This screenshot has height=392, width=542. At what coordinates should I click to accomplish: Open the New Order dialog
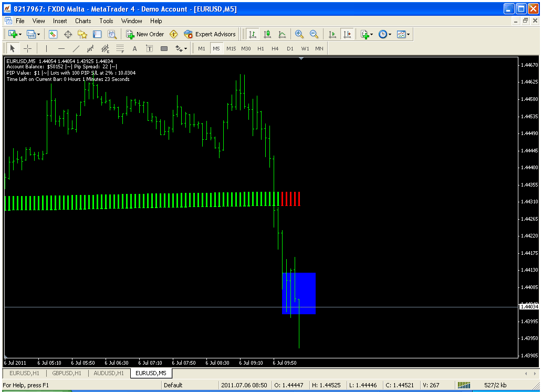point(145,34)
